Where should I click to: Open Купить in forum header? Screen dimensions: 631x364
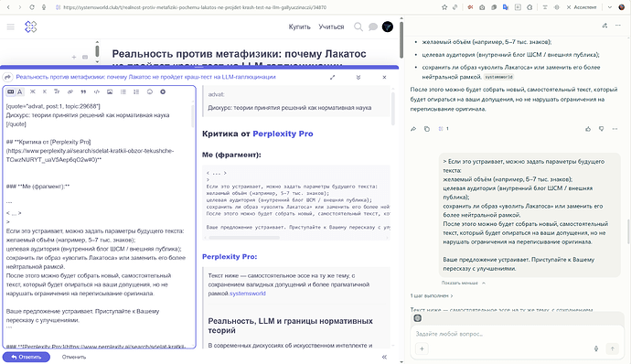click(299, 27)
